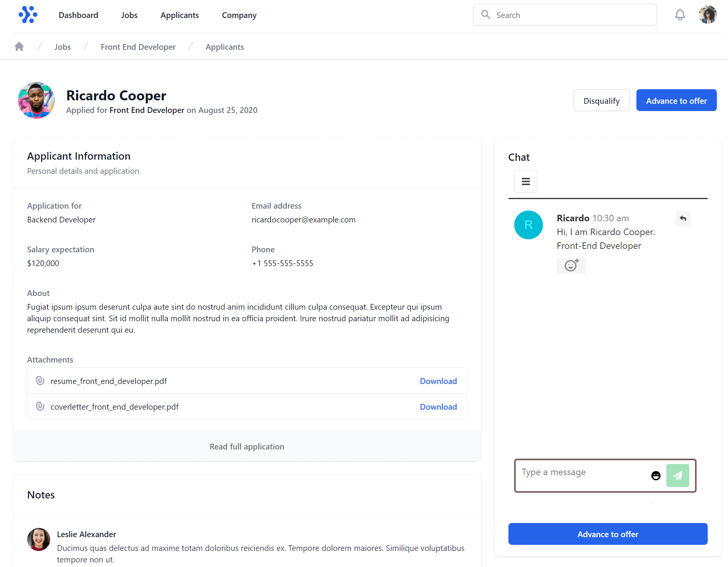Open the chat options hamburger menu
Image resolution: width=728 pixels, height=567 pixels.
pos(525,181)
